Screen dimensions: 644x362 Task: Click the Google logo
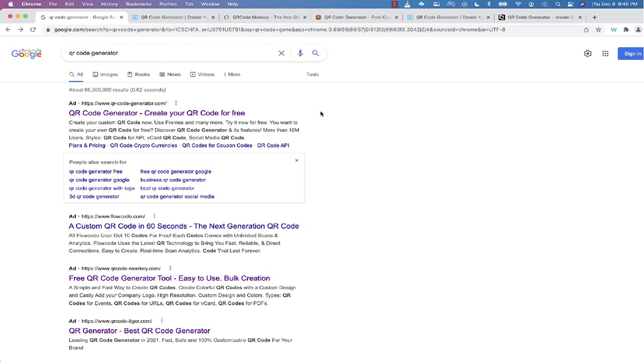point(26,54)
